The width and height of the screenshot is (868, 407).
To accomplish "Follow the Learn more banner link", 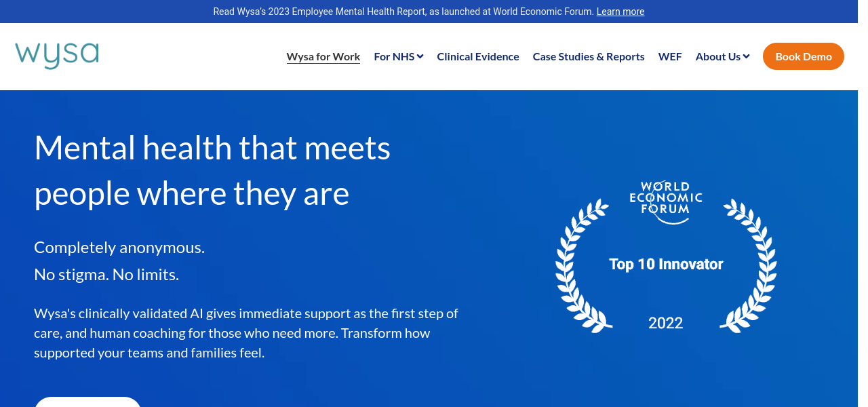I will coord(620,12).
